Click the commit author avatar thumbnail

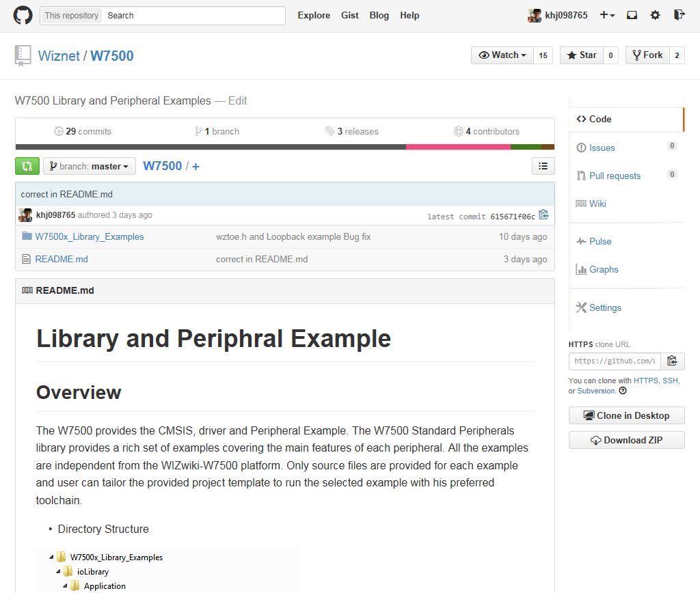coord(25,215)
